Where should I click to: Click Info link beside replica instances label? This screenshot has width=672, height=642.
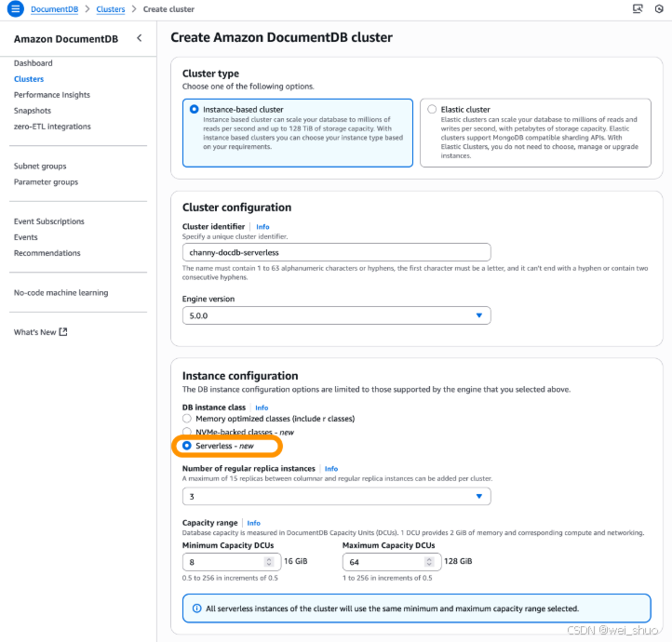point(331,469)
